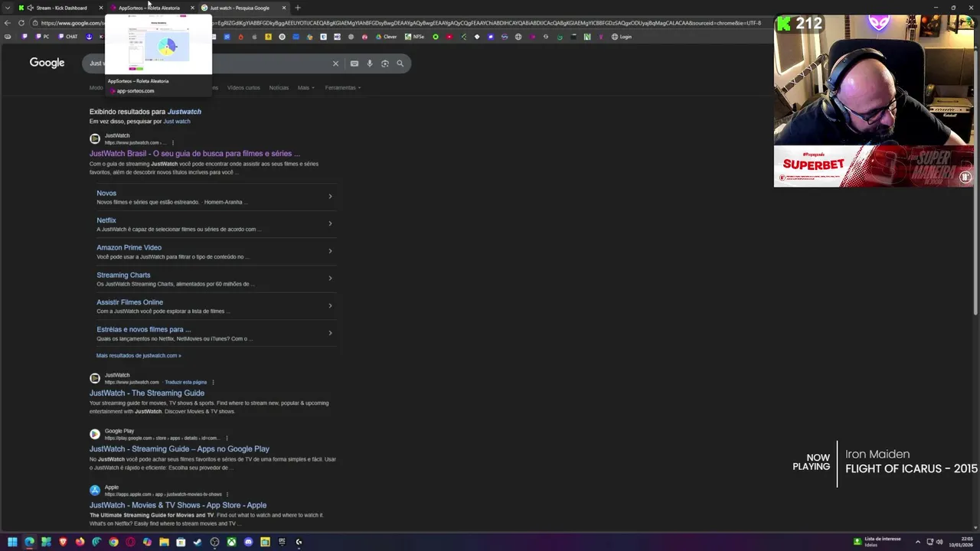Switch to the Stream - Kick Dashboard tab
The width and height of the screenshot is (980, 551).
(60, 8)
